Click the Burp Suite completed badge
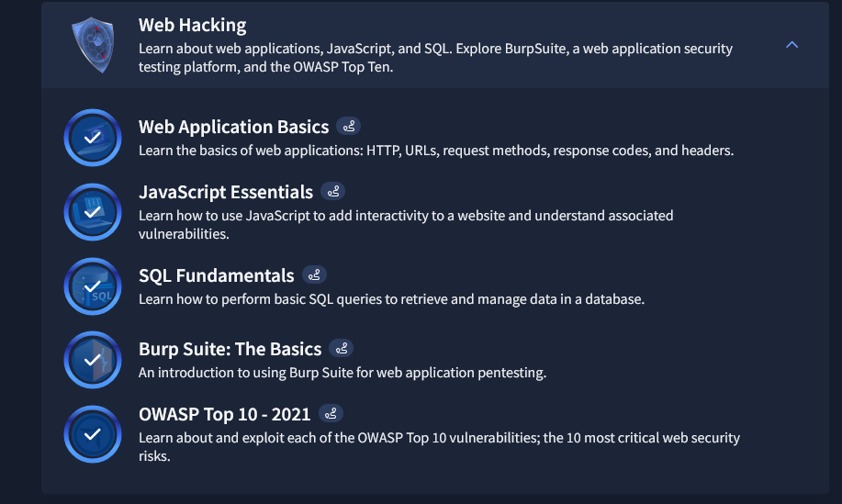This screenshot has height=504, width=842. point(93,360)
